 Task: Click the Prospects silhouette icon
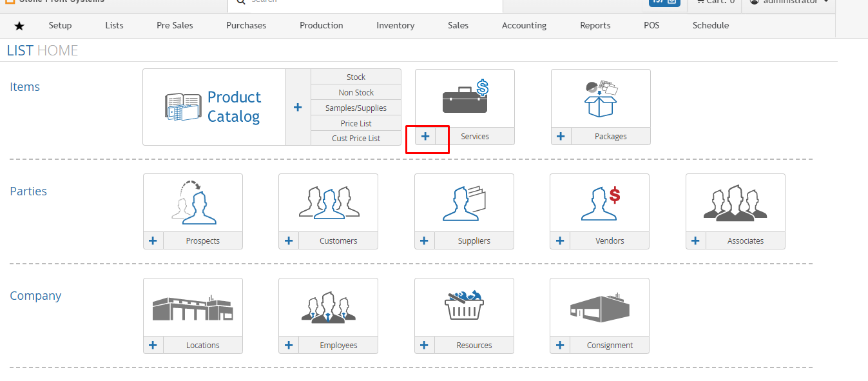194,202
